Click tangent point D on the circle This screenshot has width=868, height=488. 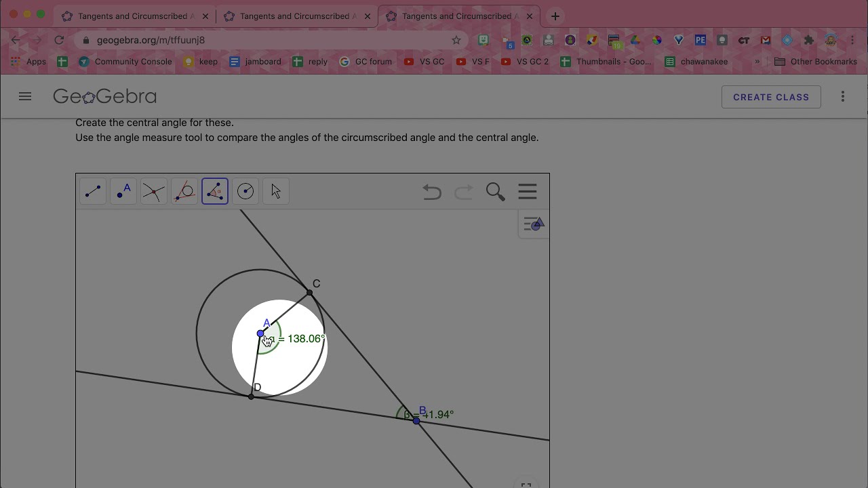click(251, 396)
